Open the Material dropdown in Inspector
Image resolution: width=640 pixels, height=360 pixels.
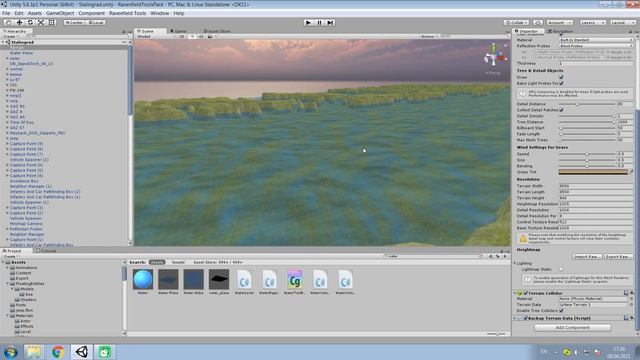tap(596, 40)
